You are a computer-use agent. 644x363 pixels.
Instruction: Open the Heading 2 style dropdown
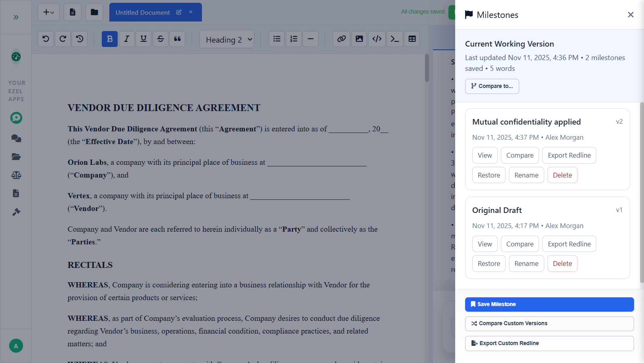point(227,39)
